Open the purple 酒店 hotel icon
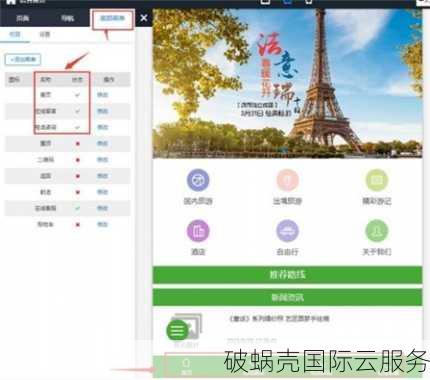The width and height of the screenshot is (430, 380). (198, 231)
